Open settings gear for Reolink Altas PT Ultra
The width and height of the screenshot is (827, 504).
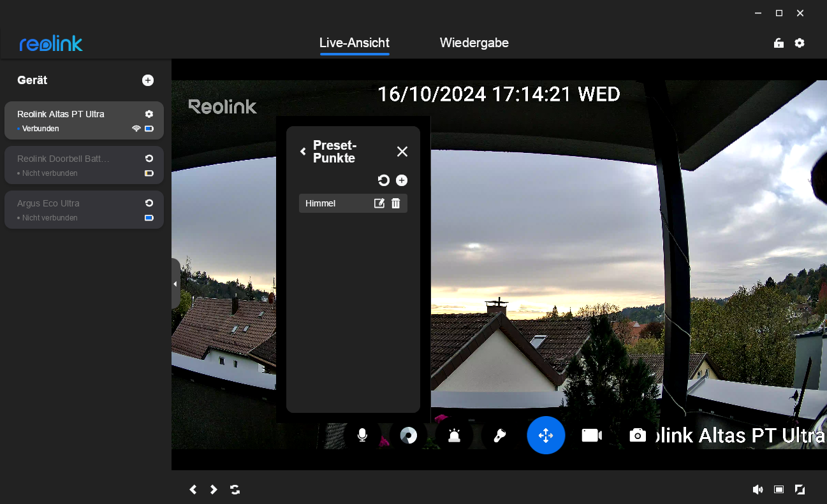149,114
